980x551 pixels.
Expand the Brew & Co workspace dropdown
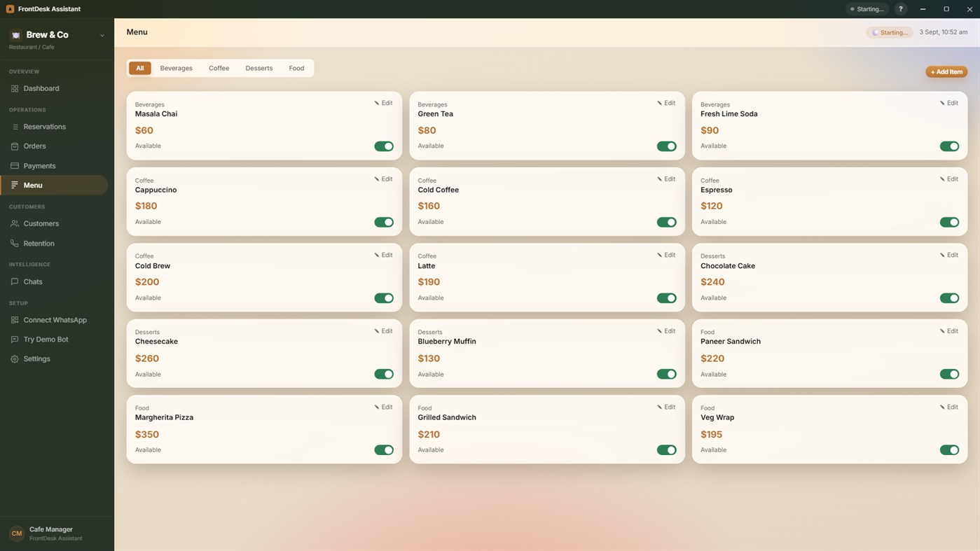(x=102, y=35)
